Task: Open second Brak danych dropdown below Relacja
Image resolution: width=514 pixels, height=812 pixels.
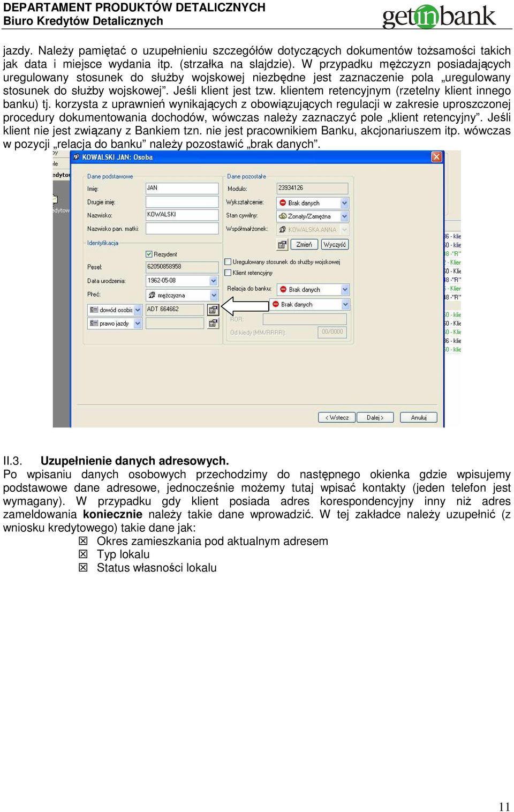Action: (345, 304)
